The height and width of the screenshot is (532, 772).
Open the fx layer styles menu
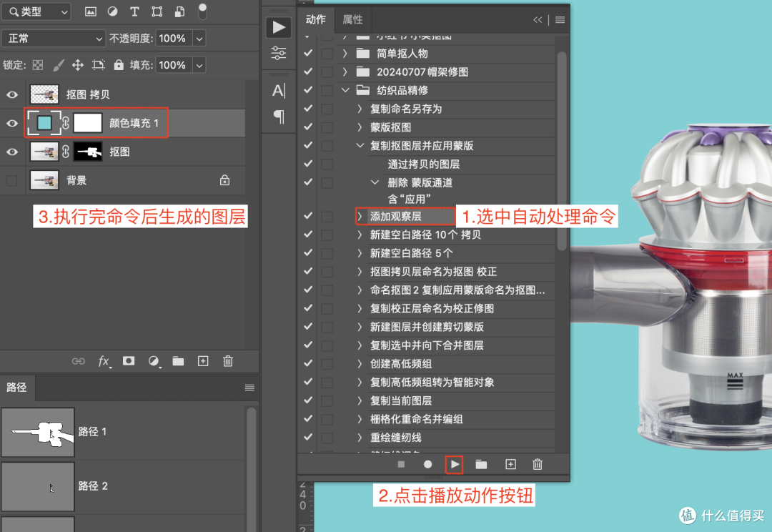click(104, 361)
